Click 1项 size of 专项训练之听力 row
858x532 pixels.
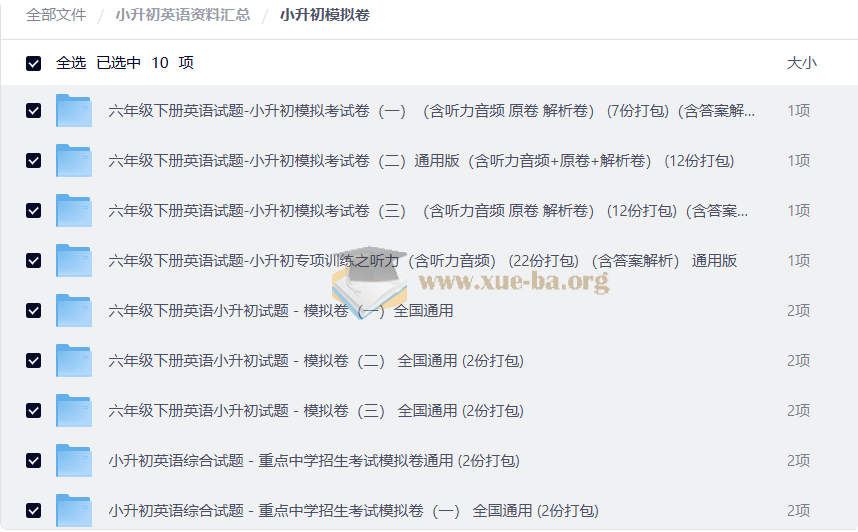pyautogui.click(x=798, y=261)
